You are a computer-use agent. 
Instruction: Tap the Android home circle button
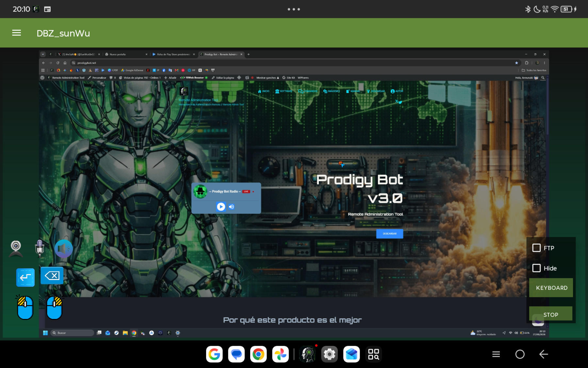pos(520,354)
